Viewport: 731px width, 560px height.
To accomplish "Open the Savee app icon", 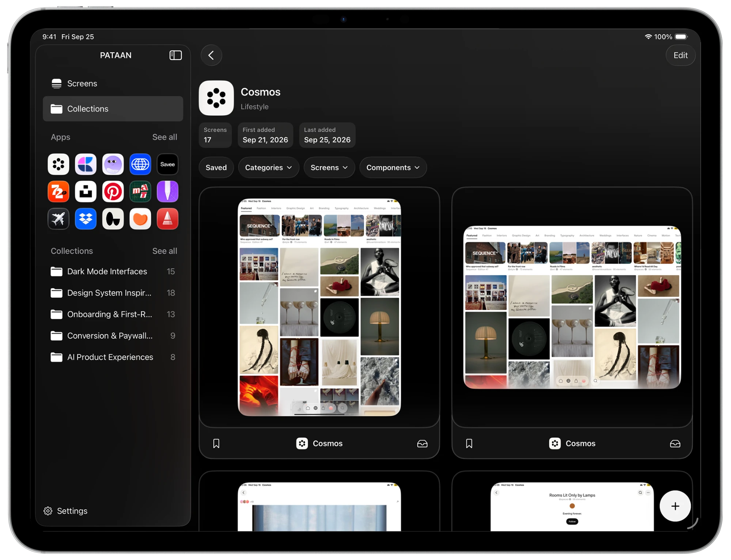I will pos(167,164).
